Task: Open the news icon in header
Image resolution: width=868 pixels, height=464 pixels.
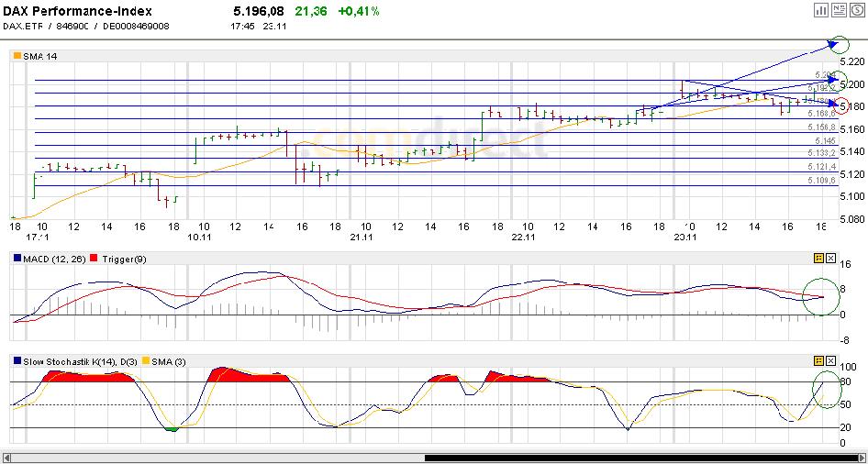Action: [839, 10]
